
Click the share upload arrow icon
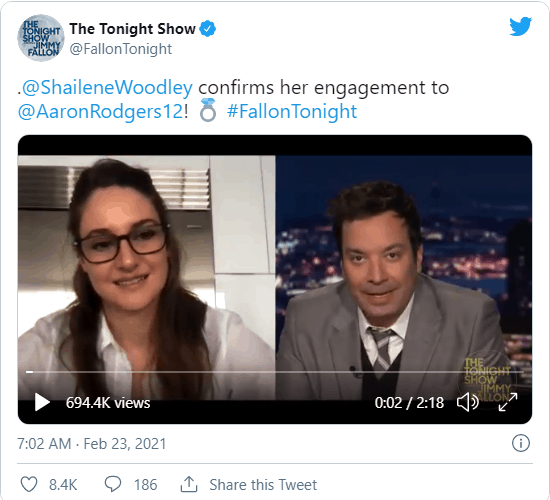pyautogui.click(x=189, y=484)
